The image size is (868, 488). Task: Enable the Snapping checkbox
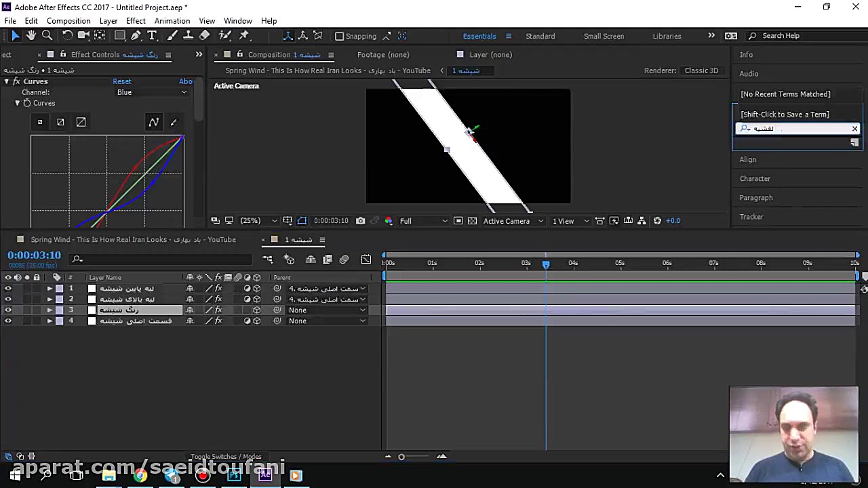pos(340,37)
